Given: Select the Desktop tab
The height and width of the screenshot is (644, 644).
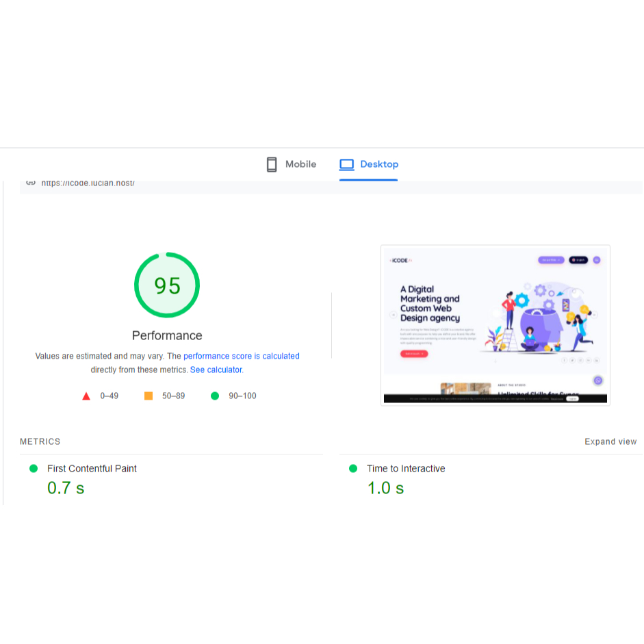Looking at the screenshot, I should pyautogui.click(x=368, y=164).
